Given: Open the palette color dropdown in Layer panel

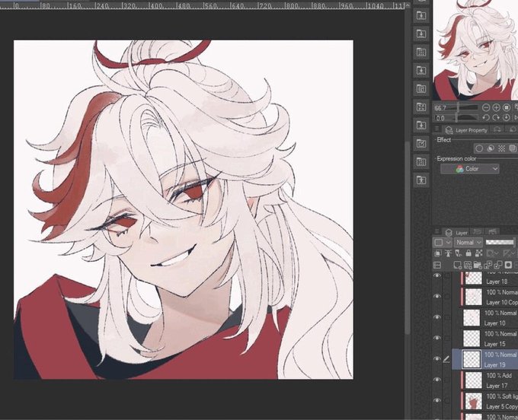Looking at the screenshot, I should pos(442,242).
